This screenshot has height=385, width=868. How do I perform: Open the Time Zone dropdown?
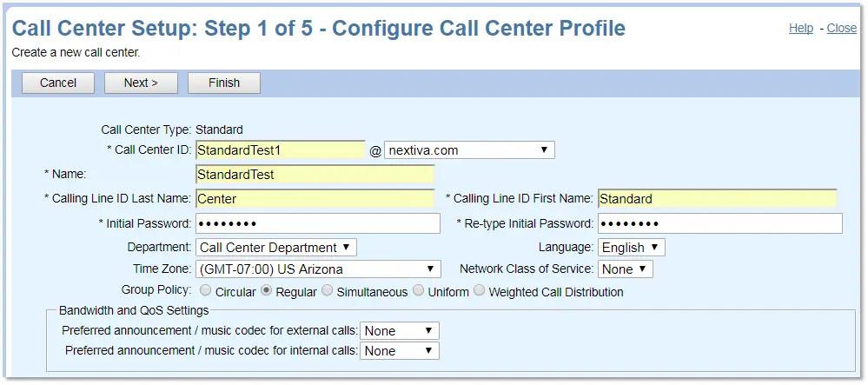318,269
